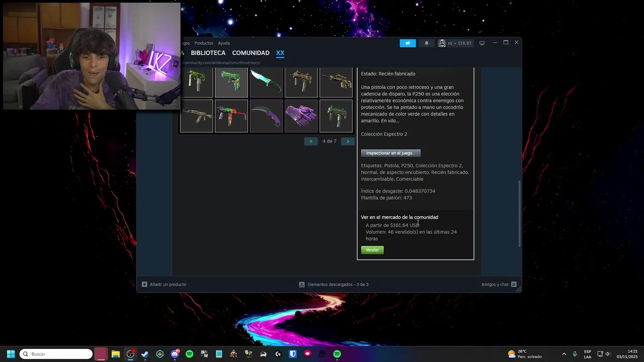Open the last Spotify icon on the taskbar

coord(337,354)
